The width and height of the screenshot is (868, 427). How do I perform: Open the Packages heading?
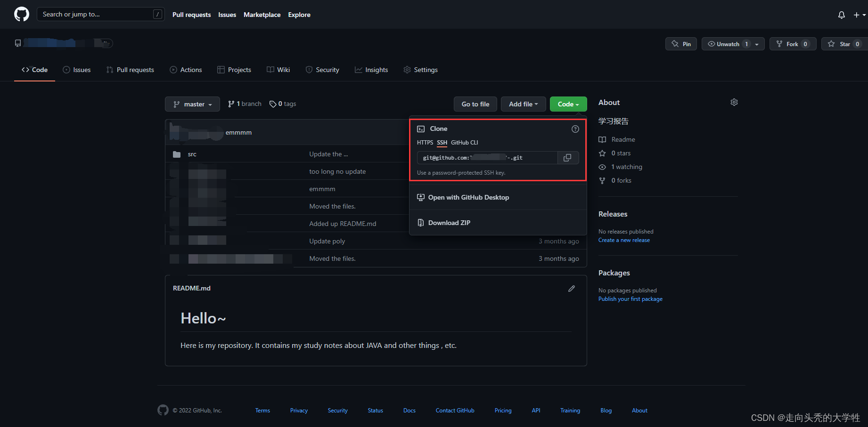tap(614, 273)
